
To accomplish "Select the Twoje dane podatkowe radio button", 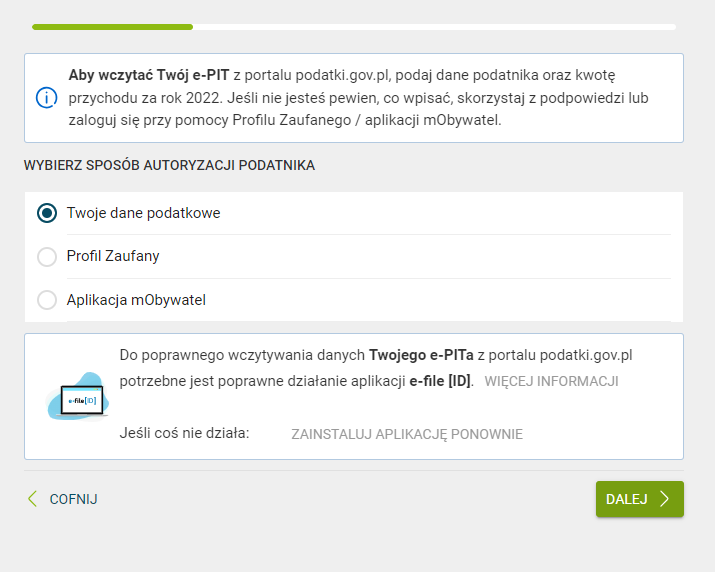I will click(x=47, y=213).
